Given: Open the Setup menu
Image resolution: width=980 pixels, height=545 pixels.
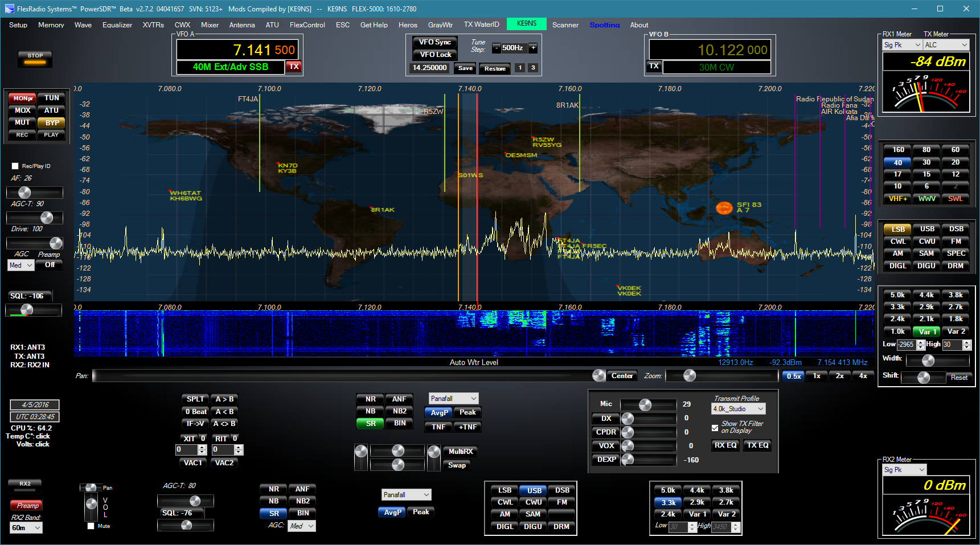Looking at the screenshot, I should click(x=18, y=24).
